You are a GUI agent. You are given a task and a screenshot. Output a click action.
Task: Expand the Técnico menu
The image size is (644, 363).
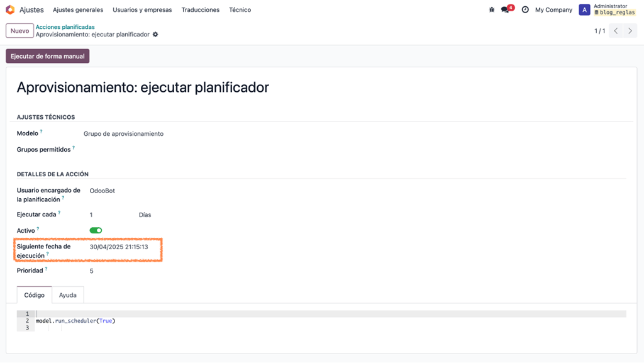240,10
